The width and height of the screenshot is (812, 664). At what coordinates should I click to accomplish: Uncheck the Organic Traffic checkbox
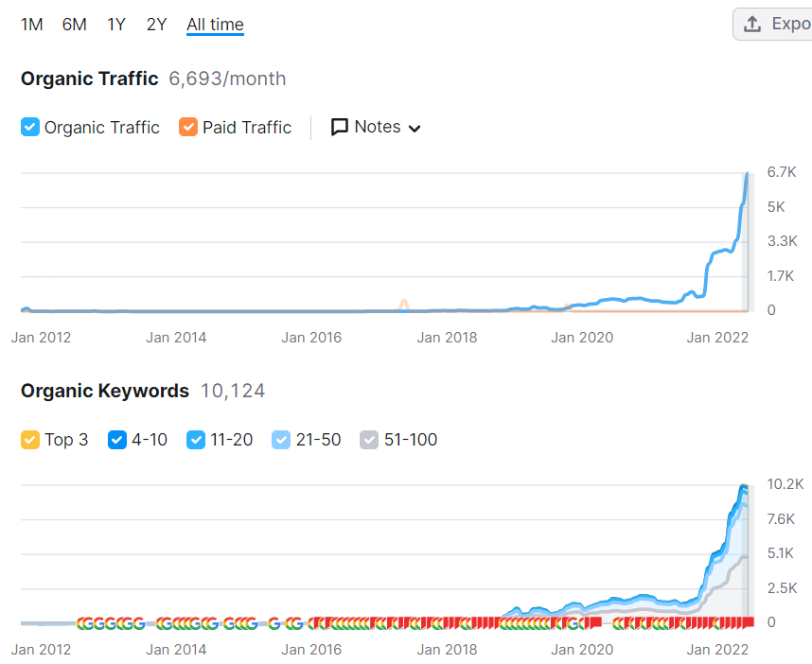click(30, 127)
